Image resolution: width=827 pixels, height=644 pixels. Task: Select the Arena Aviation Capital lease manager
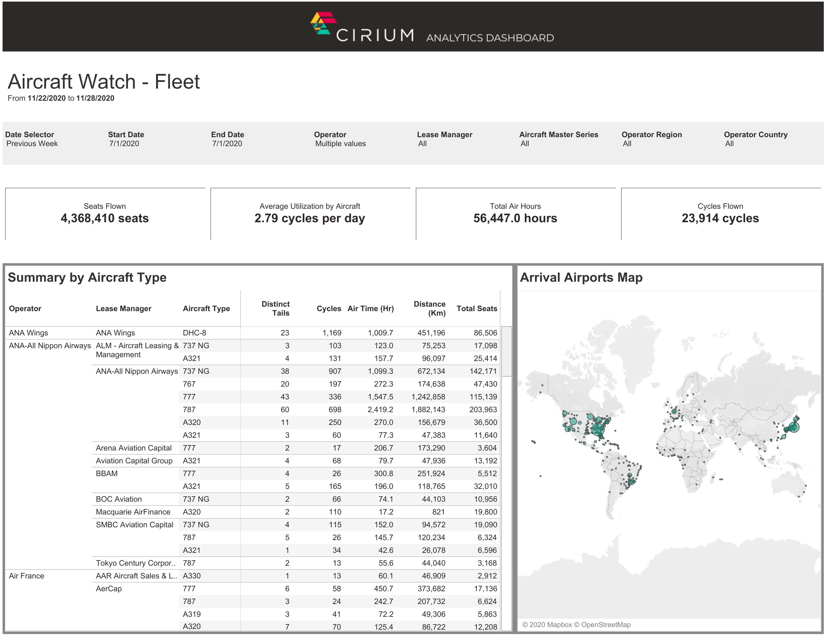tap(134, 448)
